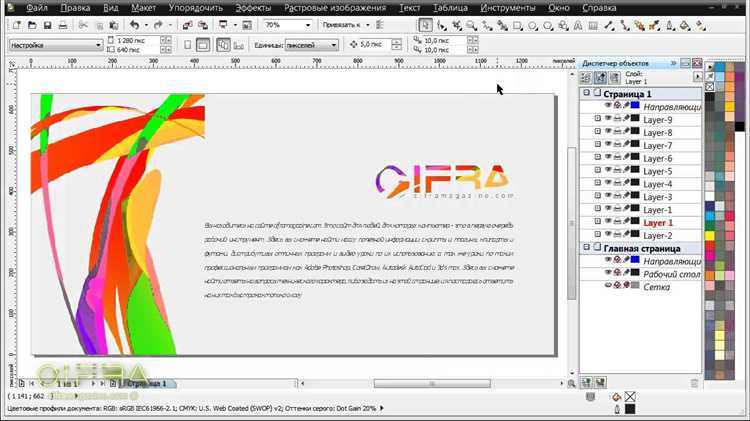Select the Dimension tool
The height and width of the screenshot is (421, 750).
point(608,25)
